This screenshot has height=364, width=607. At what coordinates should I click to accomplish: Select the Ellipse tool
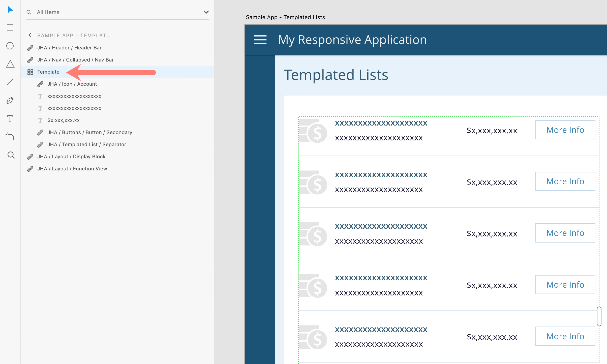click(10, 46)
